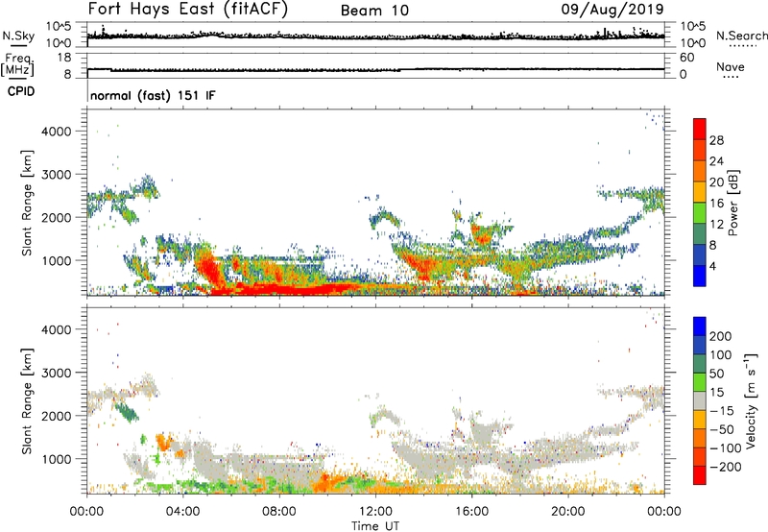The image size is (768, 532).
Task: Click the 'Nave' legend label
Action: point(730,66)
